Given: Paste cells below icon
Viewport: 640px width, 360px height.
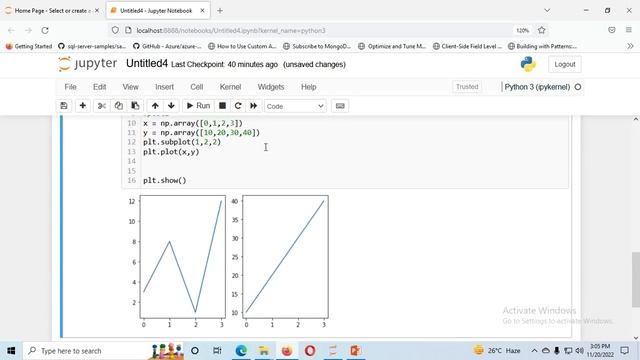Looking at the screenshot, I should point(135,106).
